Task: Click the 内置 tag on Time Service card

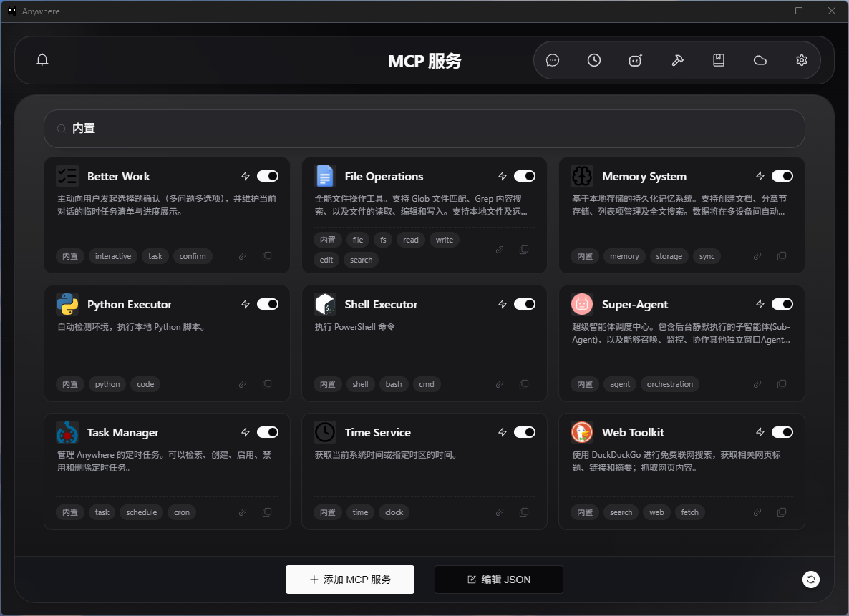Action: point(328,512)
